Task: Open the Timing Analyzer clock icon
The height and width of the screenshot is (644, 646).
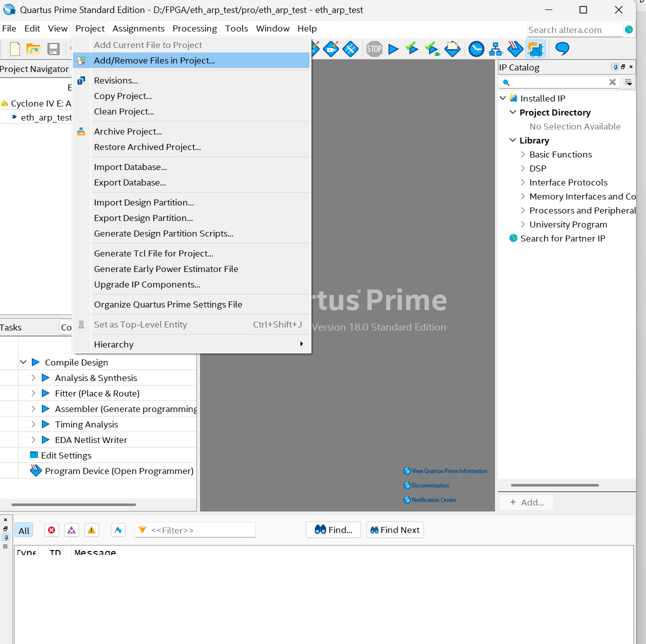Action: [476, 49]
